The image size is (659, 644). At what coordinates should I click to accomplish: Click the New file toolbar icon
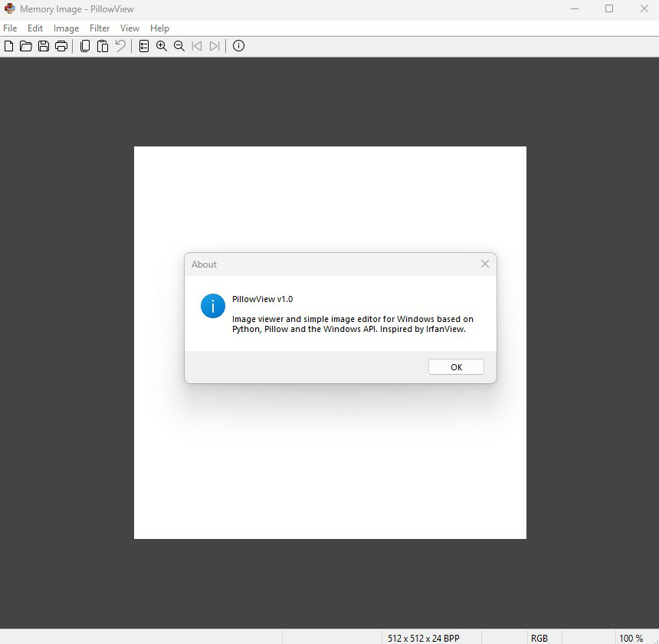click(x=9, y=46)
